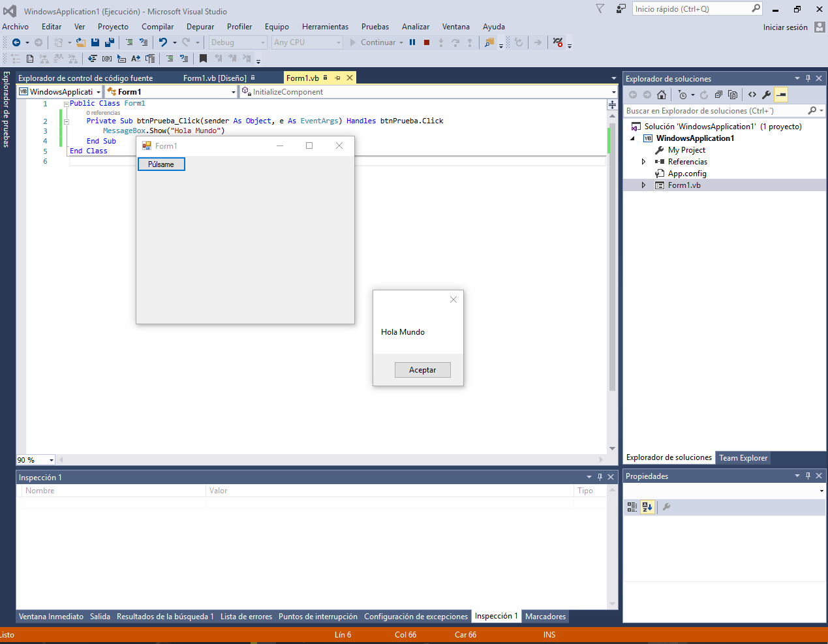Click the editor split bar handle
This screenshot has width=828, height=644.
(612, 104)
